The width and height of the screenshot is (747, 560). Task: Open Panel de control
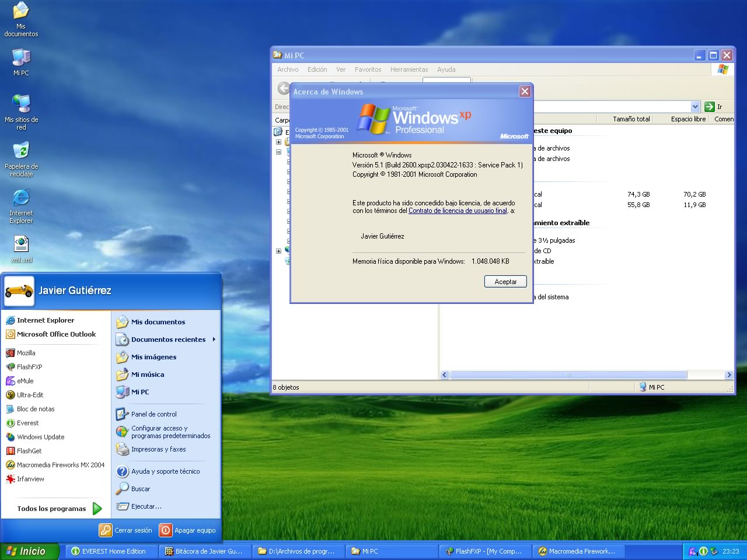click(146, 414)
